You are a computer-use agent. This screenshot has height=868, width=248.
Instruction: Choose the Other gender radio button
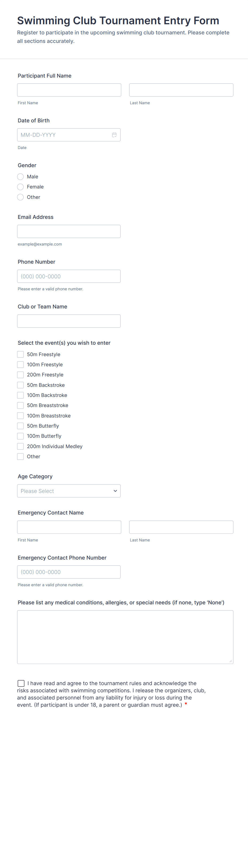(21, 197)
